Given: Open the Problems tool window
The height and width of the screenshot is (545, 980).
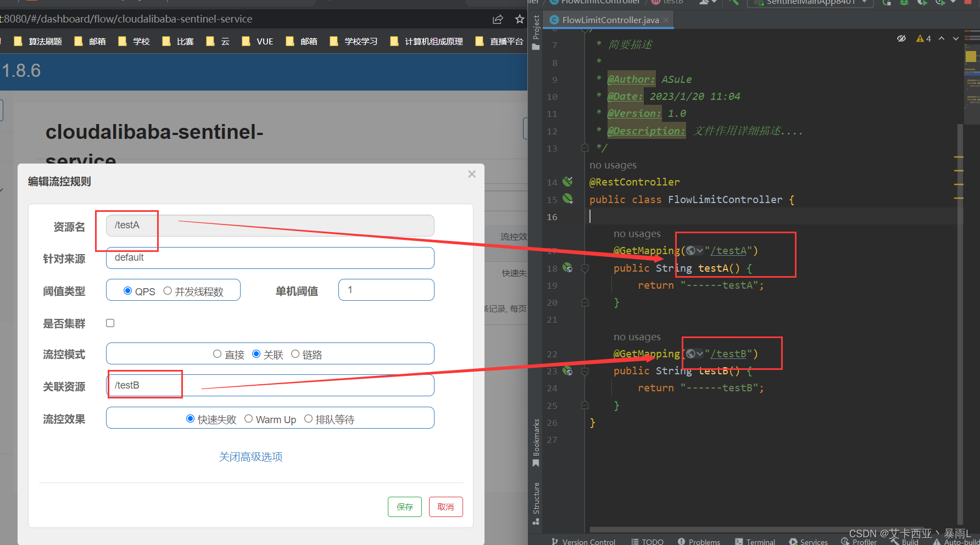Looking at the screenshot, I should pos(699,542).
